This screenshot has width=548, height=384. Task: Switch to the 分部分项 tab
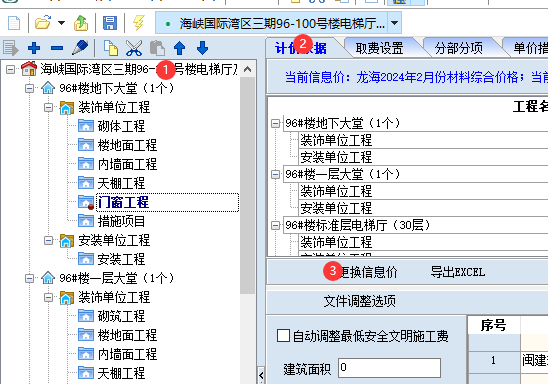pos(459,48)
